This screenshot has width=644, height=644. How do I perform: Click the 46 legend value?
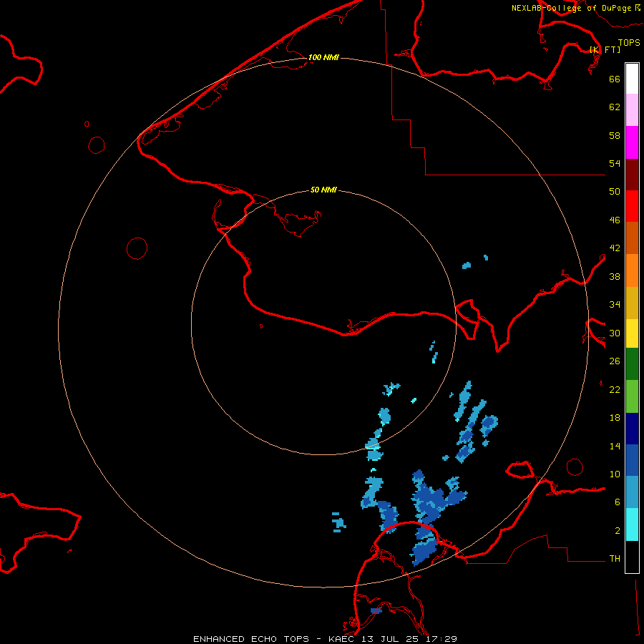pyautogui.click(x=615, y=220)
